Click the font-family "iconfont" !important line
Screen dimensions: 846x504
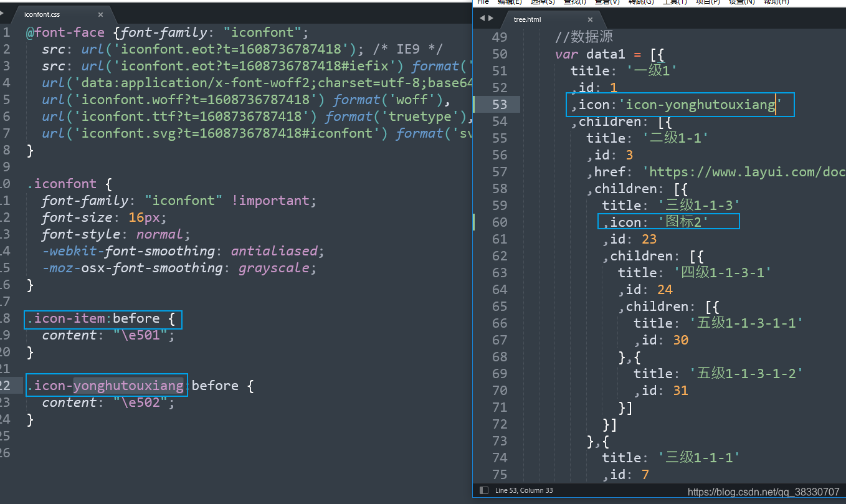(179, 201)
